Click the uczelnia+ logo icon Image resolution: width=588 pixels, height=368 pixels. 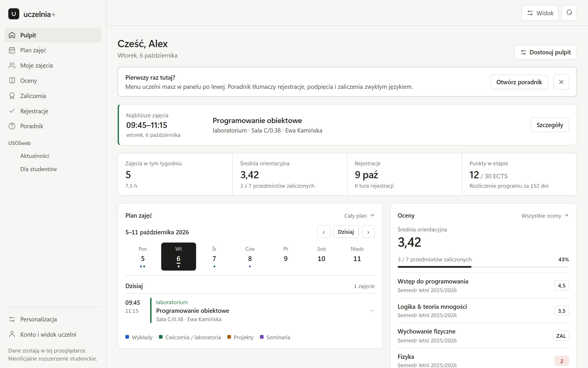[14, 14]
